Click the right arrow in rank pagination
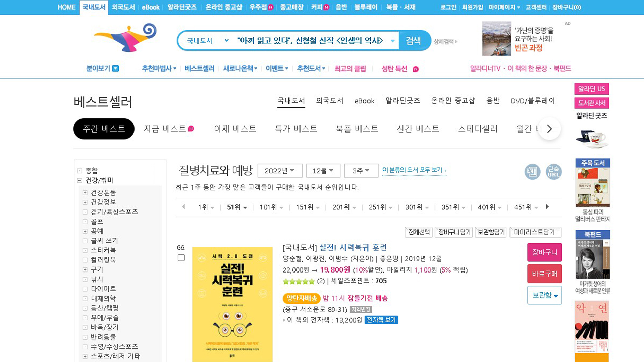This screenshot has width=644, height=362. pos(547,207)
